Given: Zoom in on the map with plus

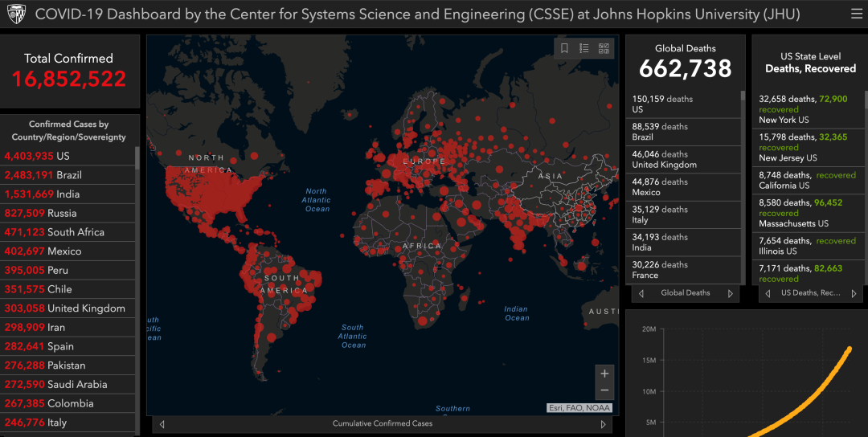Looking at the screenshot, I should [x=604, y=374].
